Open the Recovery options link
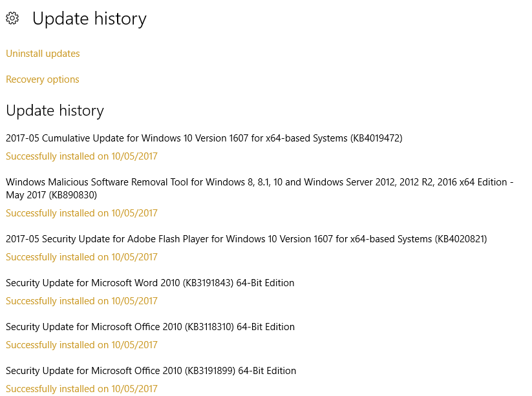The width and height of the screenshot is (532, 396). click(43, 79)
